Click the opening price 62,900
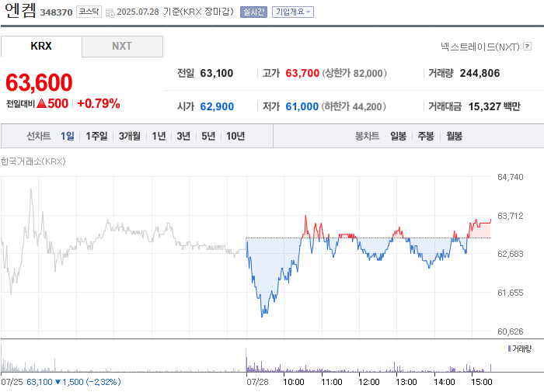 point(217,106)
